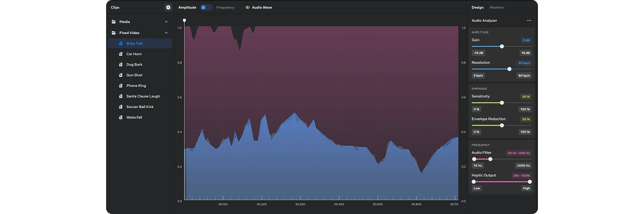
Task: Click the Sensitivity slider handle
Action: coord(502,103)
